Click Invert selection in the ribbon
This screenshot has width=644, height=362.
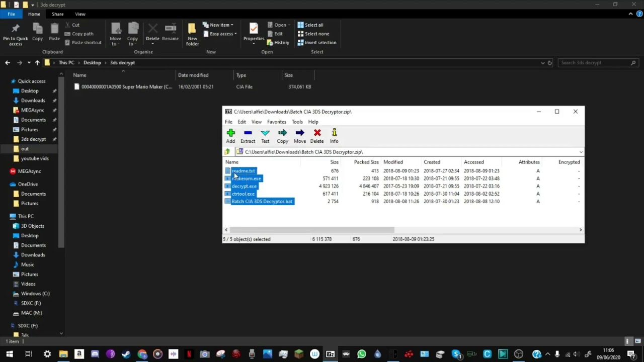pos(316,43)
